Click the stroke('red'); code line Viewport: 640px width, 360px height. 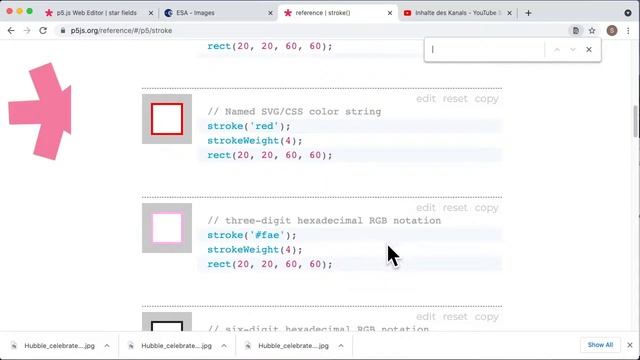249,126
